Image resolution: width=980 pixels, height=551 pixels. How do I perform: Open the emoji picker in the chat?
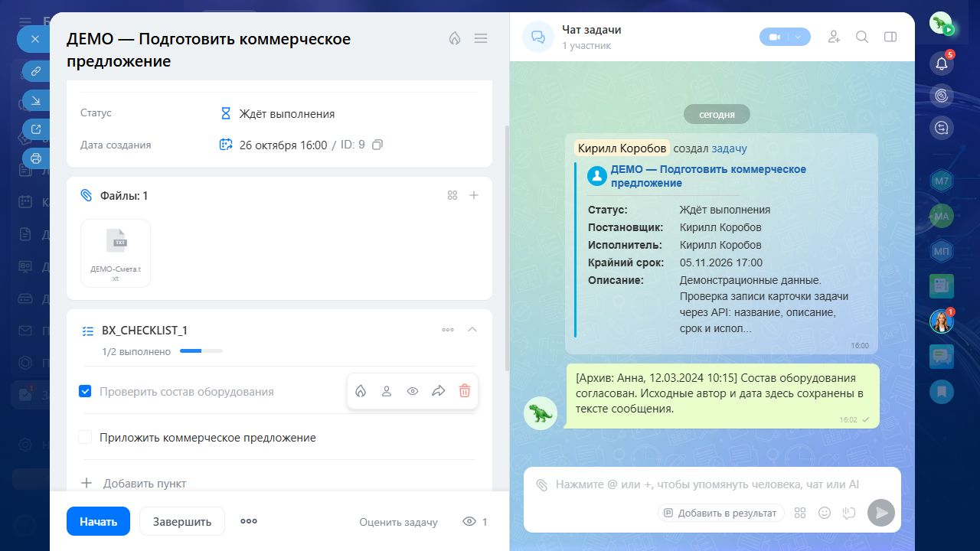click(825, 513)
